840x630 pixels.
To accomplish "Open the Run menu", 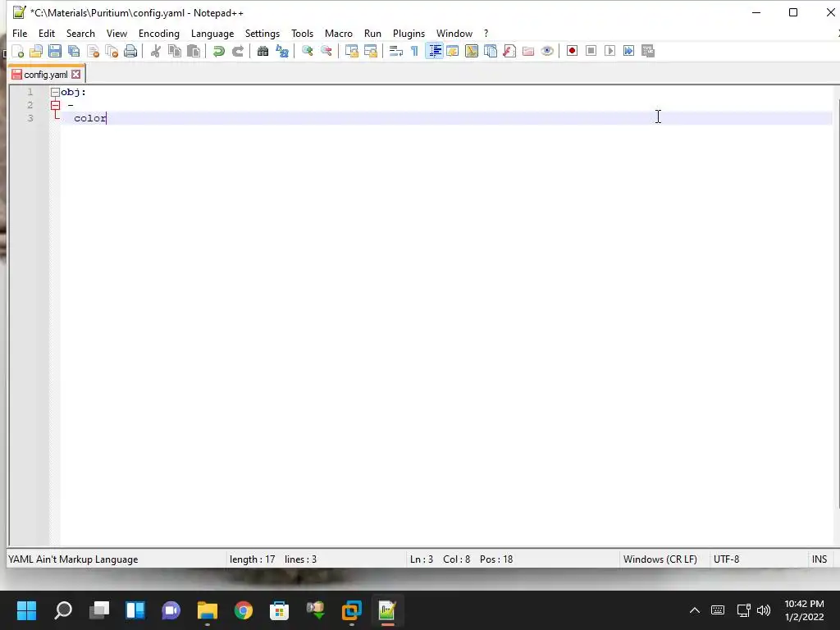I will [x=373, y=33].
